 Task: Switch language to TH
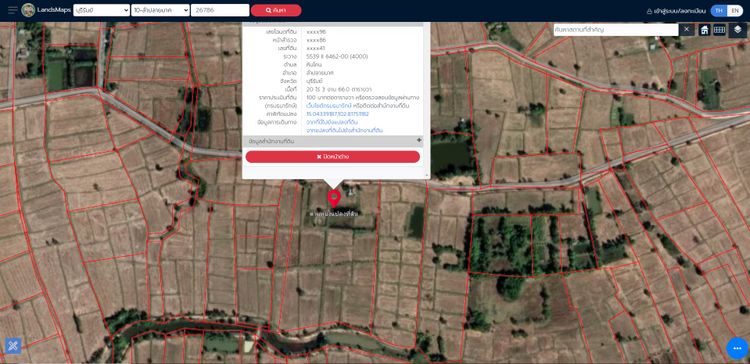(x=718, y=11)
